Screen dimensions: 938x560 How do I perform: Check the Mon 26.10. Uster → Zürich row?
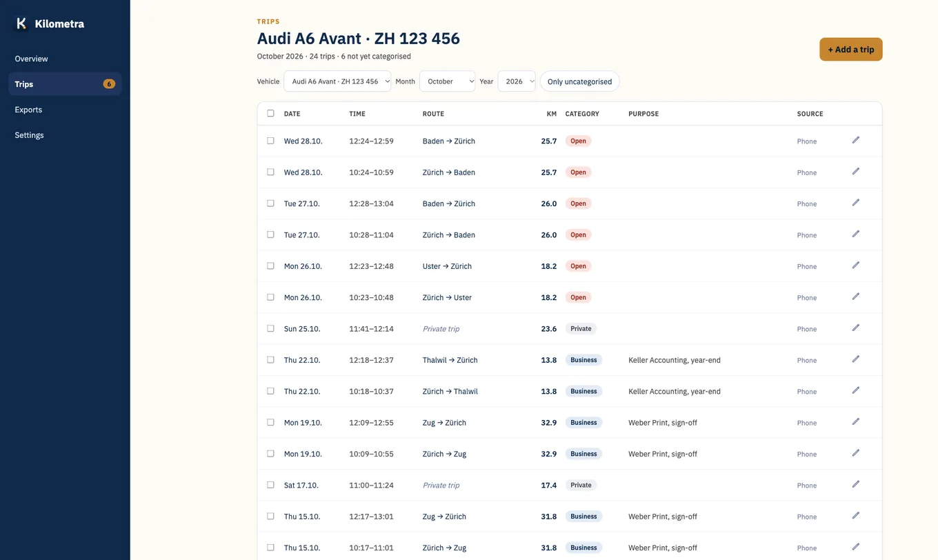[x=270, y=266]
